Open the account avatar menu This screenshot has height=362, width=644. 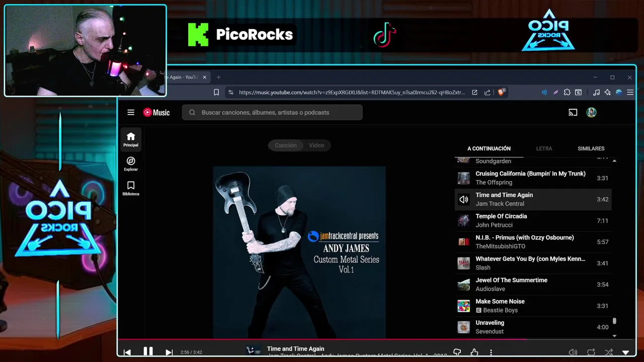591,113
